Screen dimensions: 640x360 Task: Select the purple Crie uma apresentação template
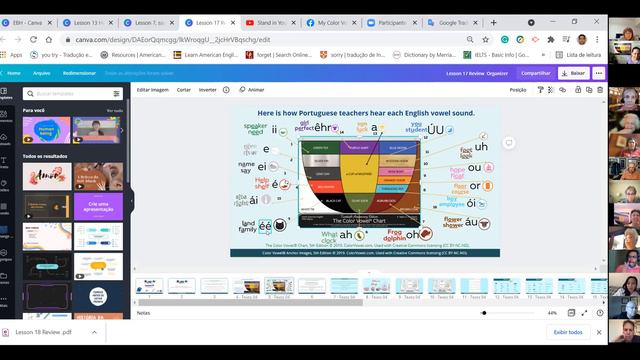(x=98, y=207)
